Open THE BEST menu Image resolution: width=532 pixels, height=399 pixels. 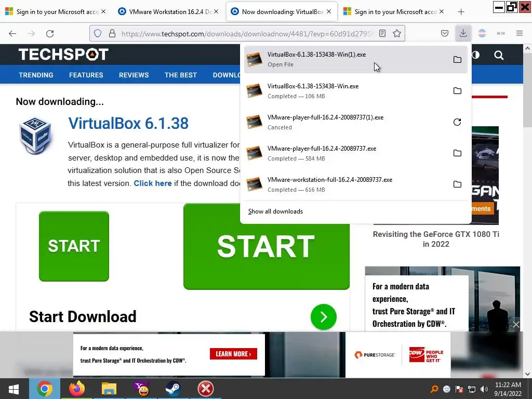(180, 75)
